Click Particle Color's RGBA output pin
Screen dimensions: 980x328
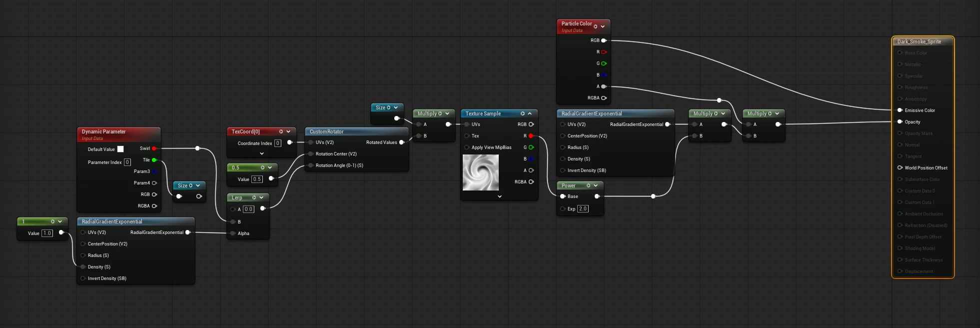point(604,98)
